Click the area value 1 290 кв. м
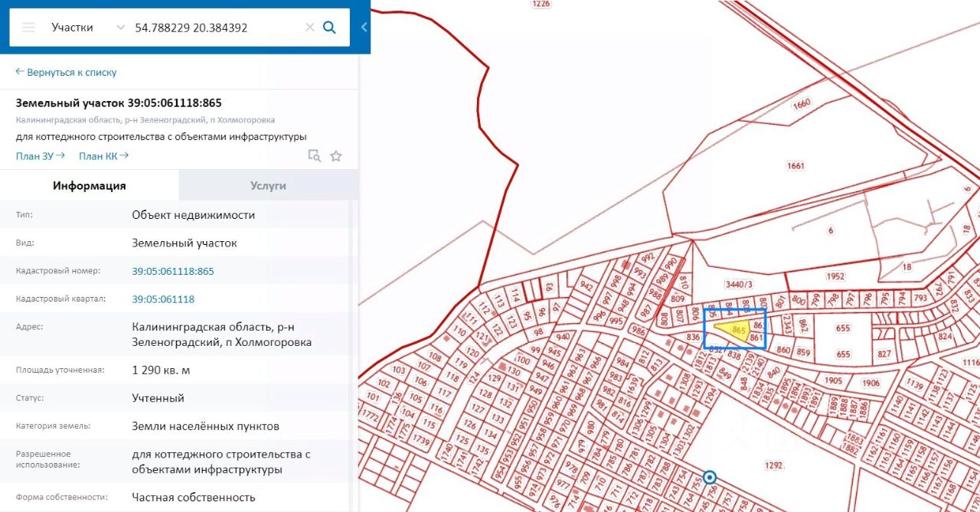This screenshot has height=512, width=980. (162, 370)
